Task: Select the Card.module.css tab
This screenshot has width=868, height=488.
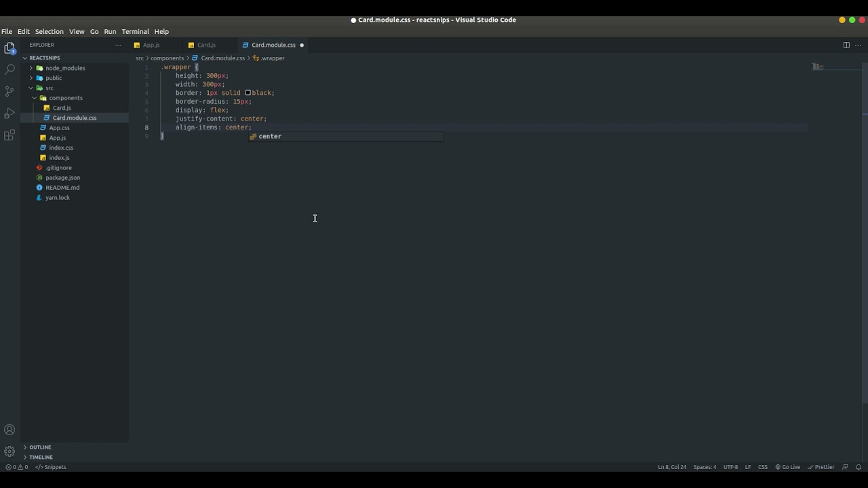Action: (273, 45)
